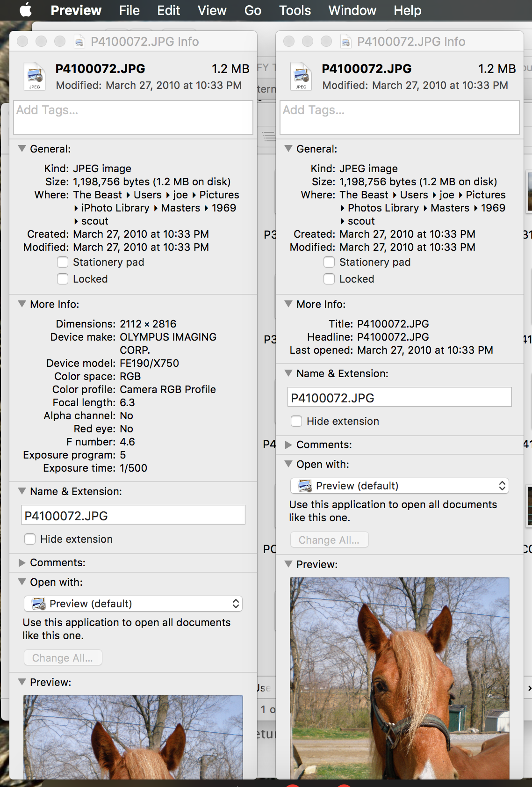This screenshot has width=532, height=787.
Task: Open the Edit menu
Action: (168, 10)
